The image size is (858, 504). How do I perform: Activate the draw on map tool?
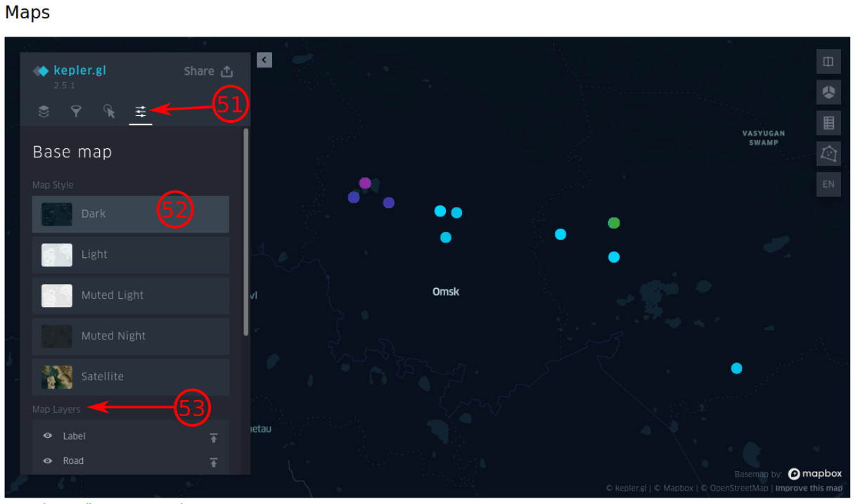click(828, 153)
